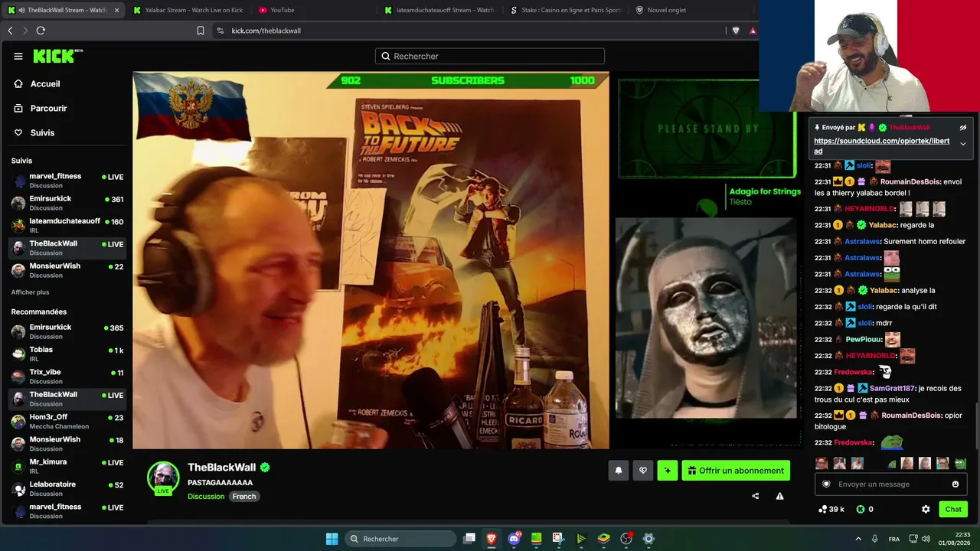Viewport: 980px width, 551px height.
Task: Reload the current page
Action: (x=41, y=31)
